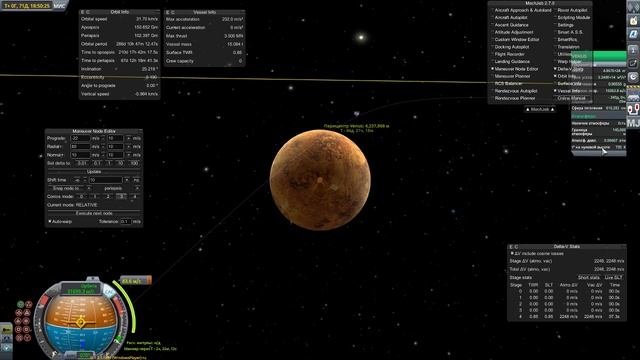Click the red connector icon above MJ
Image resolution: width=640 pixels, height=360 pixels.
[x=633, y=109]
